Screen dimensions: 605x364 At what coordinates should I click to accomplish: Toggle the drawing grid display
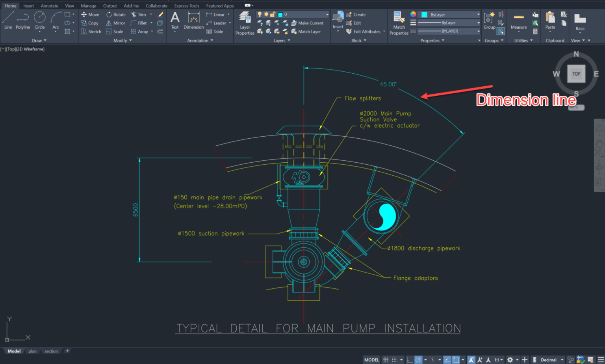click(386, 360)
